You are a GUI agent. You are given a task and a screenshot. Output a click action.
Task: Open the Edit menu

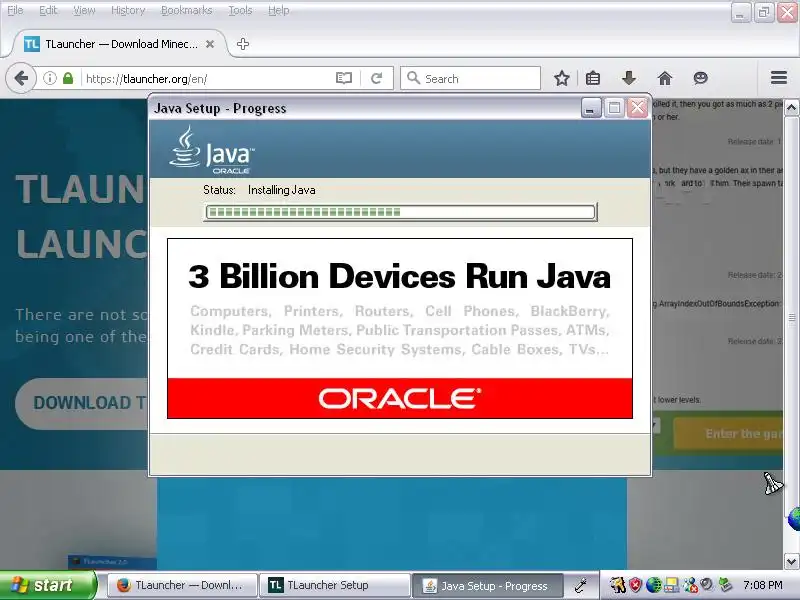pos(48,10)
